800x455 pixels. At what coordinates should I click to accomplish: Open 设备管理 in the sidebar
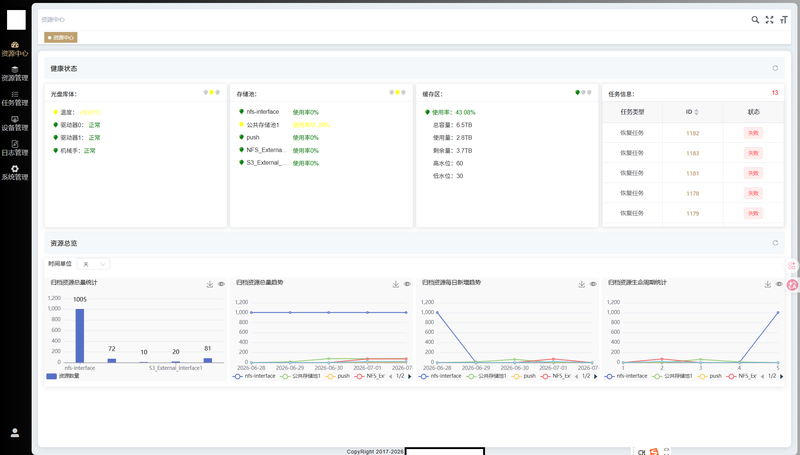[15, 123]
